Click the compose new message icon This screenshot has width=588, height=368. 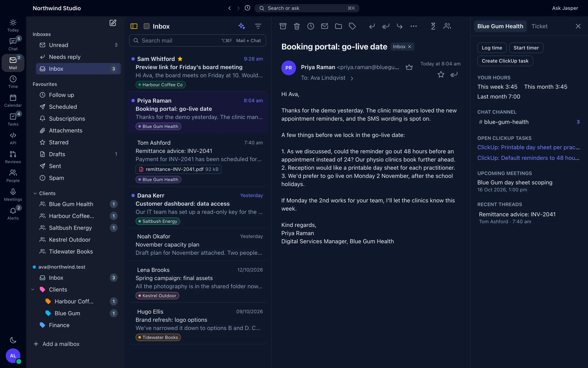tap(113, 23)
